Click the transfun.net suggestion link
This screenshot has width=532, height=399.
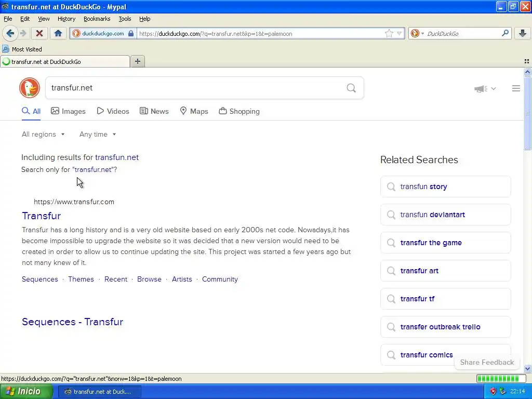(x=117, y=157)
